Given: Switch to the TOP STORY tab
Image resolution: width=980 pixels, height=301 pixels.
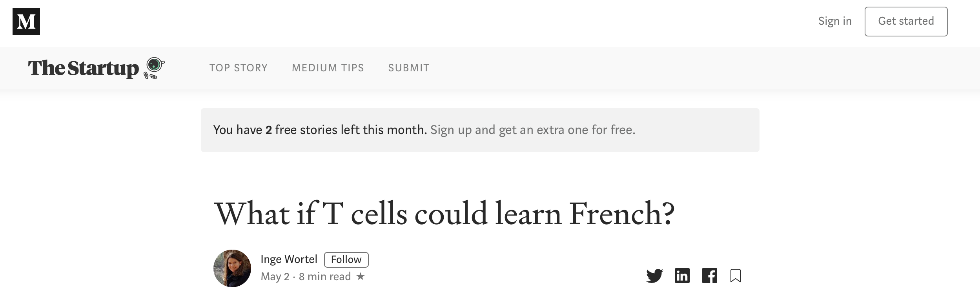Looking at the screenshot, I should 238,68.
